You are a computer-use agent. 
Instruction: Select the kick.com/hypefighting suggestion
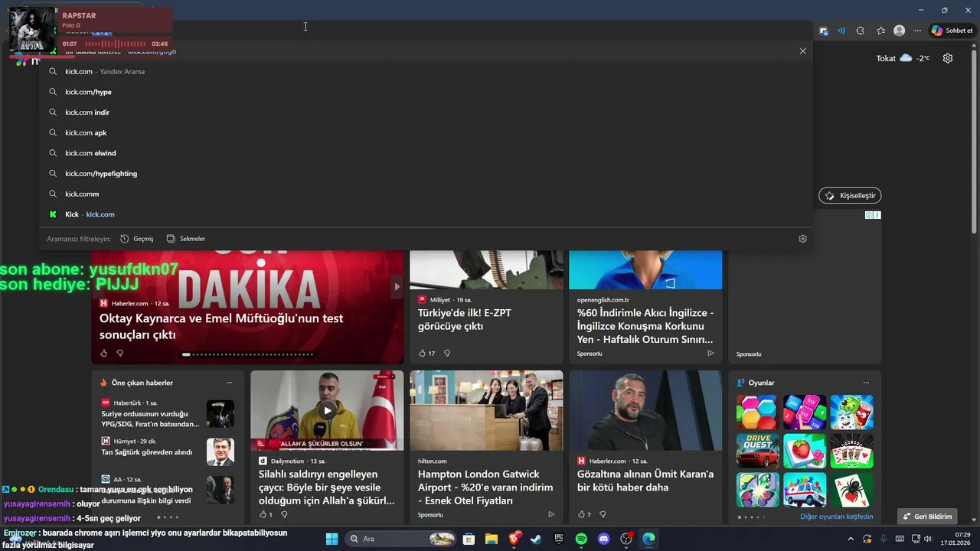tap(426, 174)
